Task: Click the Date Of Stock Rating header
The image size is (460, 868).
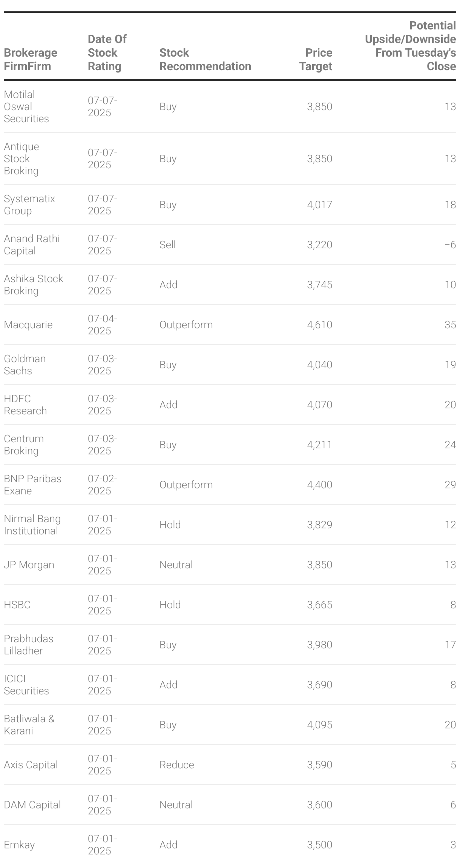Action: [107, 52]
